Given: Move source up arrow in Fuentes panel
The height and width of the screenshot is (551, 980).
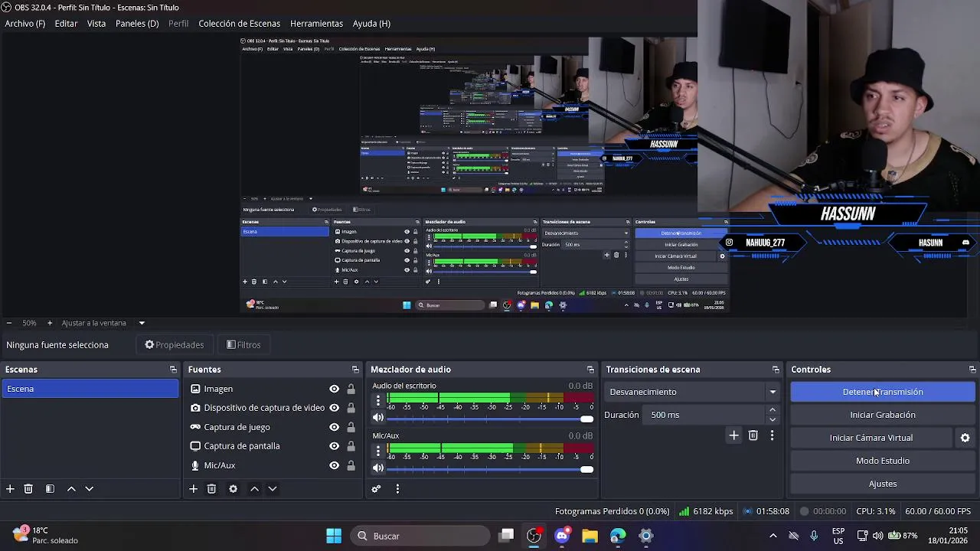Looking at the screenshot, I should (x=255, y=489).
